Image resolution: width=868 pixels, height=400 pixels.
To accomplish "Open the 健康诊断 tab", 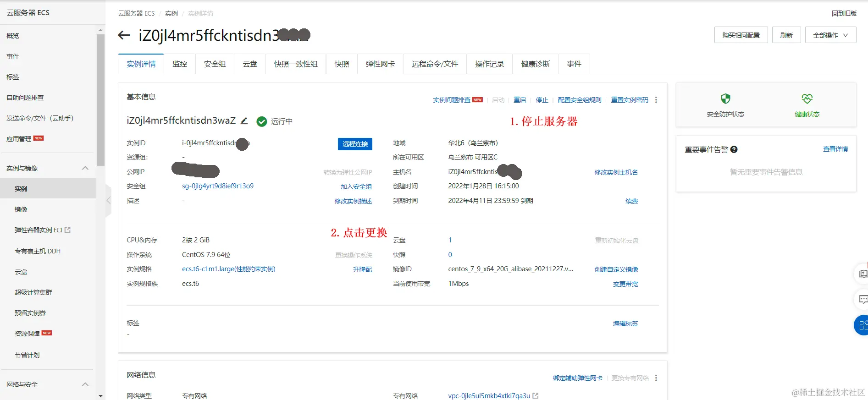I will tap(535, 64).
